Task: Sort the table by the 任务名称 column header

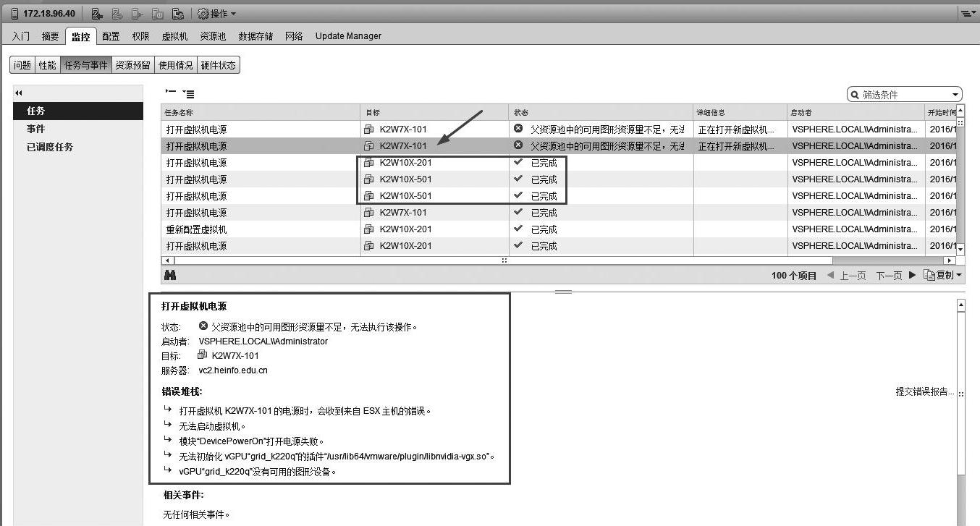Action: [261, 113]
